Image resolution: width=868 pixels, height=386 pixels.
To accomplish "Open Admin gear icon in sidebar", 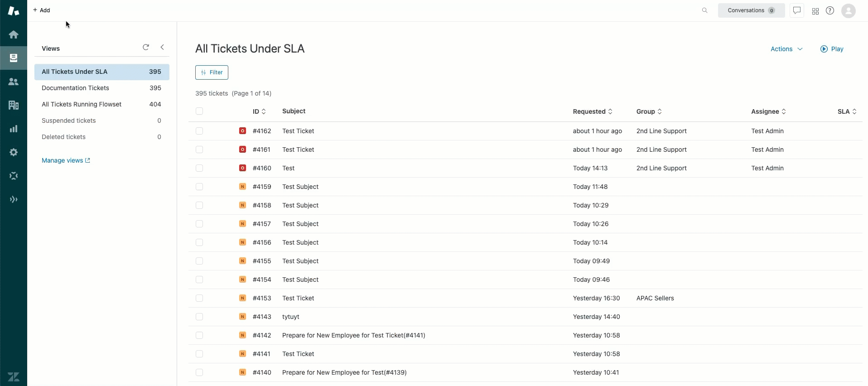I will coord(14,152).
